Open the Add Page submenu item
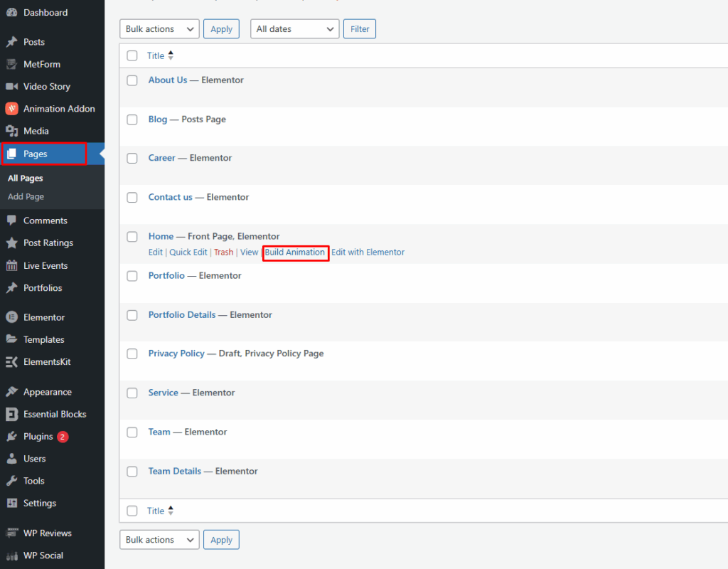 pos(26,197)
